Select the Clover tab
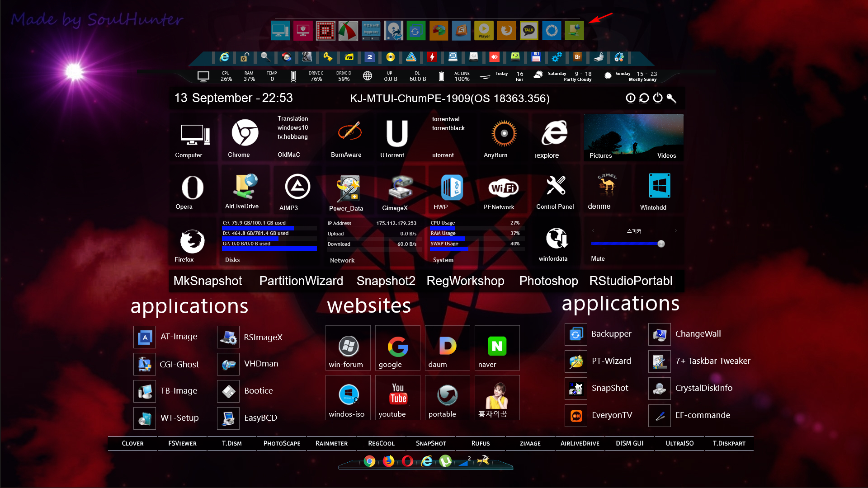Image resolution: width=868 pixels, height=488 pixels. tap(132, 443)
